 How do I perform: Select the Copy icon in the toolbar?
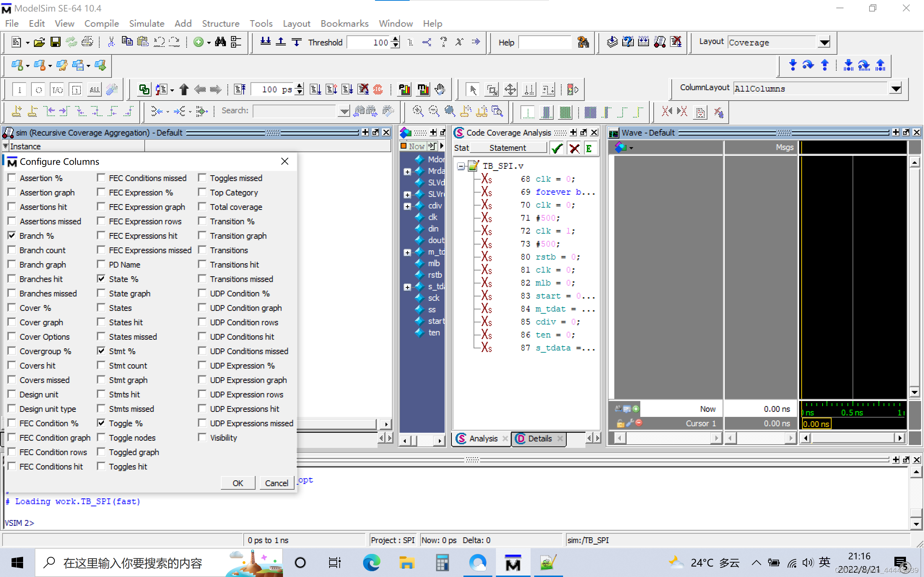coord(127,42)
